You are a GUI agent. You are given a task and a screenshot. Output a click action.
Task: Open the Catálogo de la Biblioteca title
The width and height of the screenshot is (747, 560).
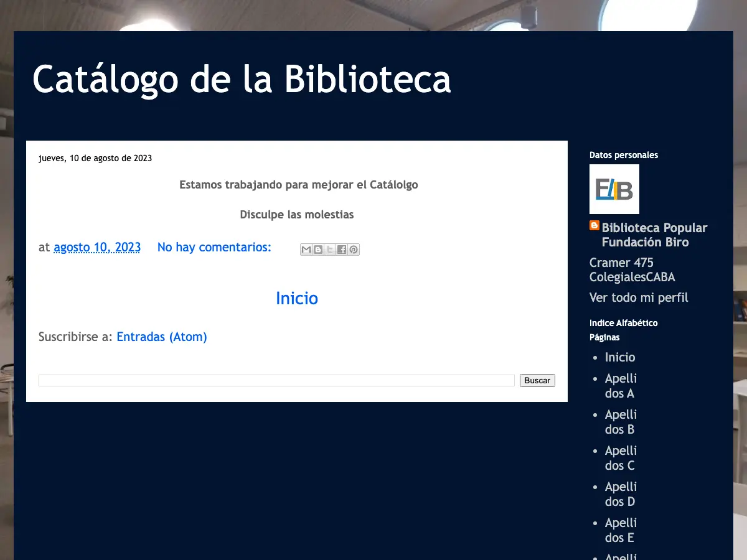point(242,80)
